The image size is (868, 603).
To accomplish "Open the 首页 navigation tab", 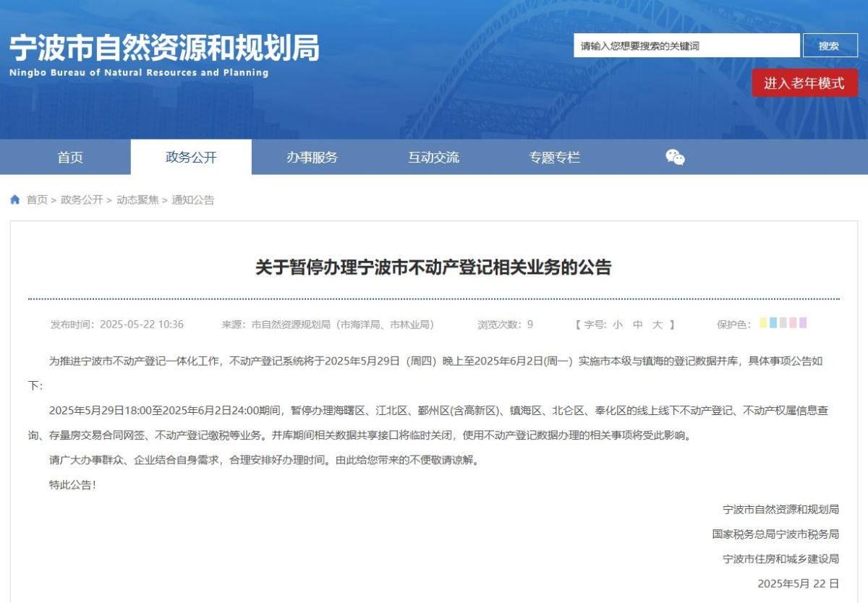I will [70, 157].
